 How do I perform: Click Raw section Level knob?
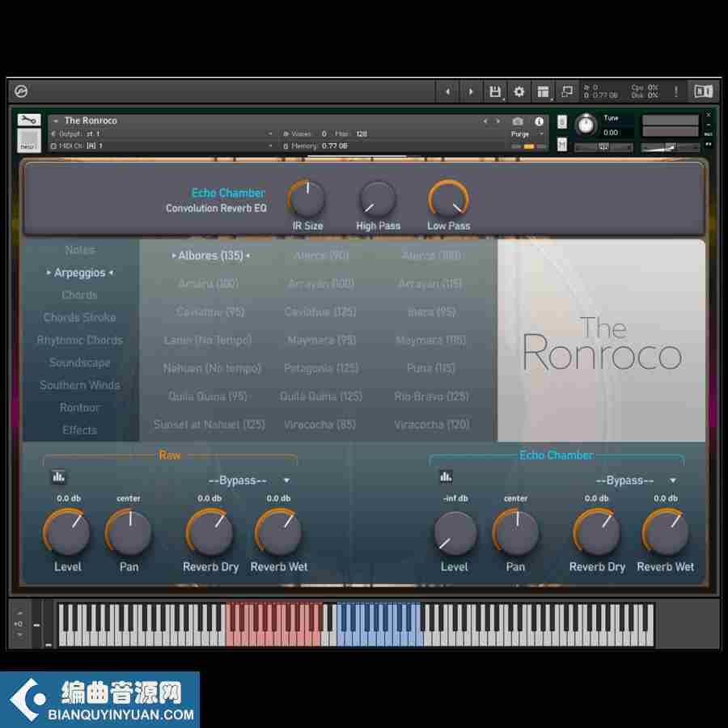coord(68,532)
